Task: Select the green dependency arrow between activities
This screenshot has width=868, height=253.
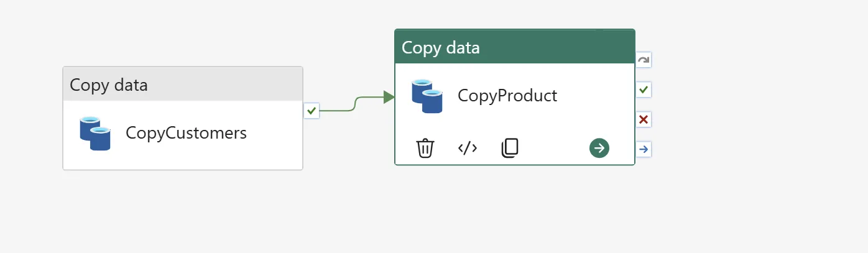Action: coord(358,104)
